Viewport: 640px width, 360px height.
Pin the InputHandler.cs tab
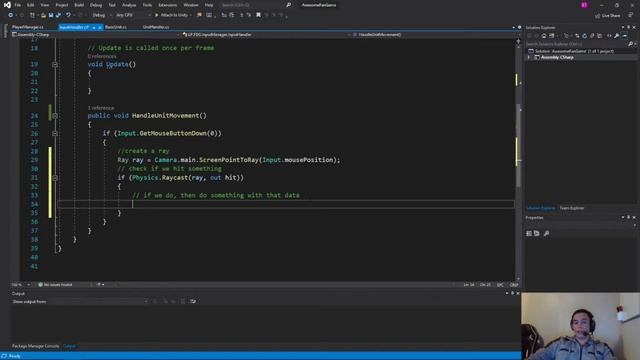point(94,27)
